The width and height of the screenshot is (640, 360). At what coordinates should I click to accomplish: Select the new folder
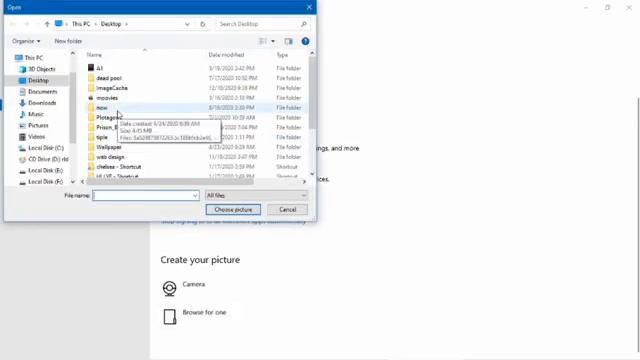pos(102,108)
